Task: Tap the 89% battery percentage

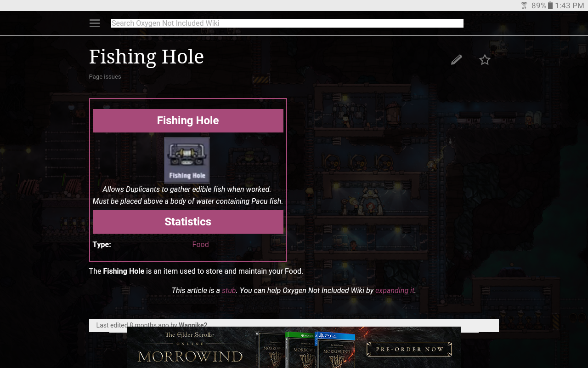Action: tap(539, 6)
